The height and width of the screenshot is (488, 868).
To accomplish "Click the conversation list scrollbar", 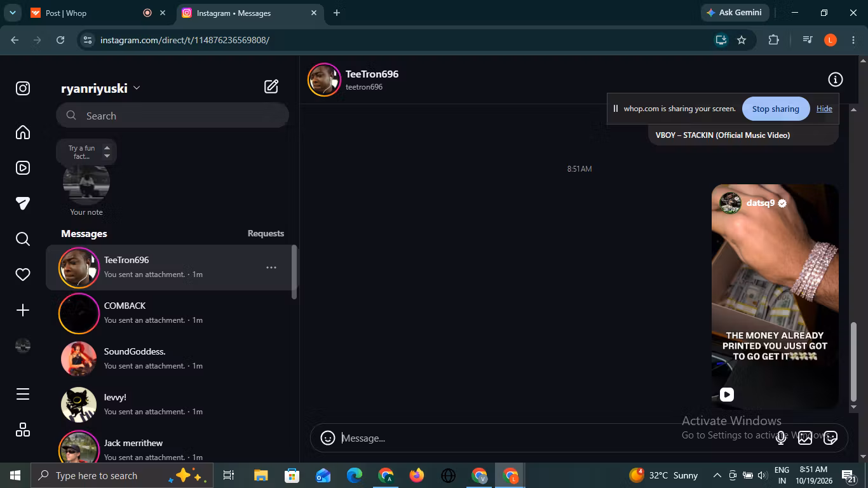I will click(294, 272).
